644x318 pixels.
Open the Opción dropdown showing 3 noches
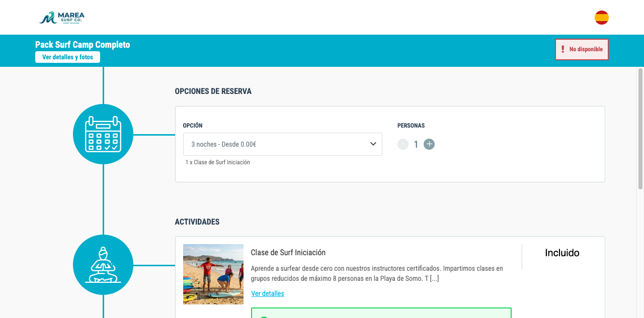283,144
